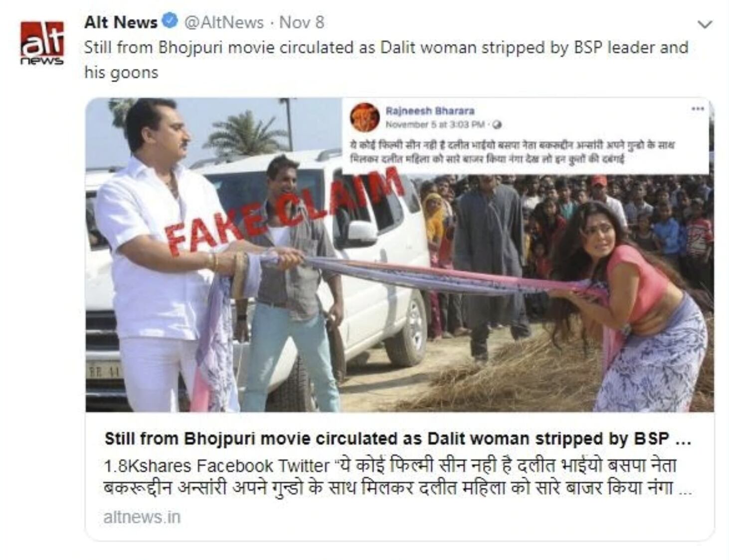Visit the altnews.in domain link
The height and width of the screenshot is (560, 729).
pos(142,517)
